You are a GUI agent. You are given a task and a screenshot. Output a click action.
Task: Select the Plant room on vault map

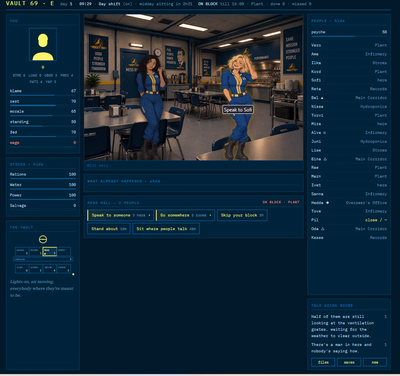[22, 269]
